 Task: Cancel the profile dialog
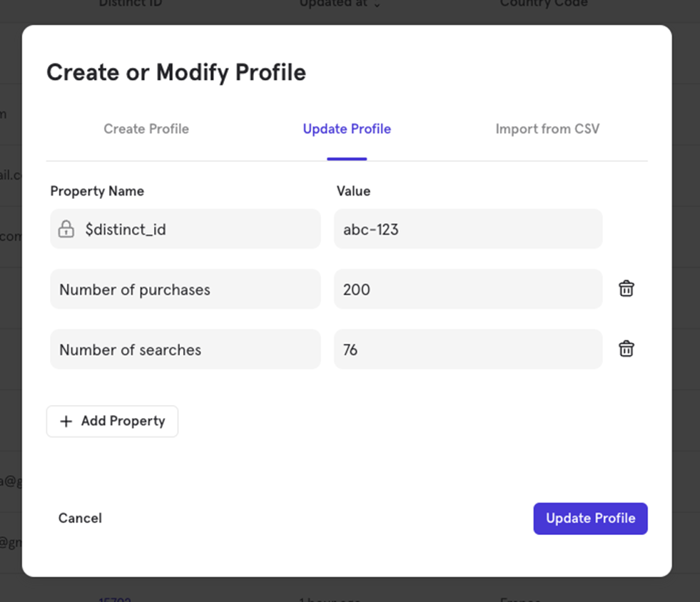click(80, 519)
